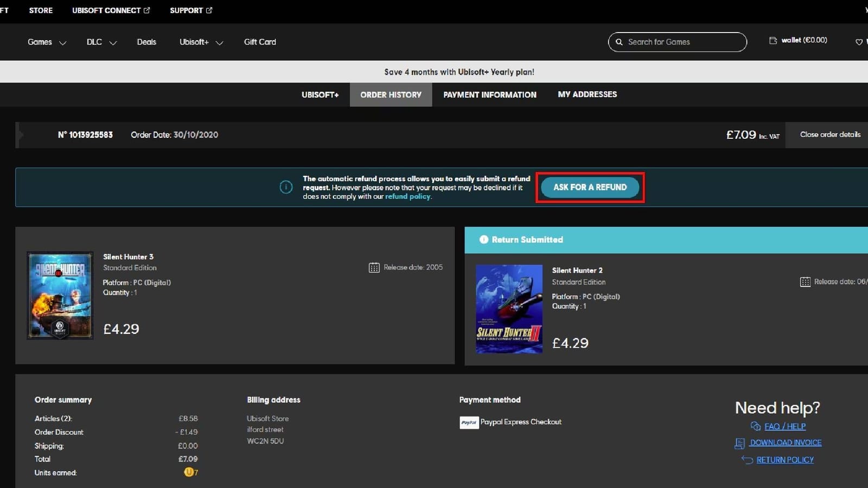Click the calendar icon beside Silent Hunter 3's release date
The height and width of the screenshot is (488, 868).
click(374, 267)
